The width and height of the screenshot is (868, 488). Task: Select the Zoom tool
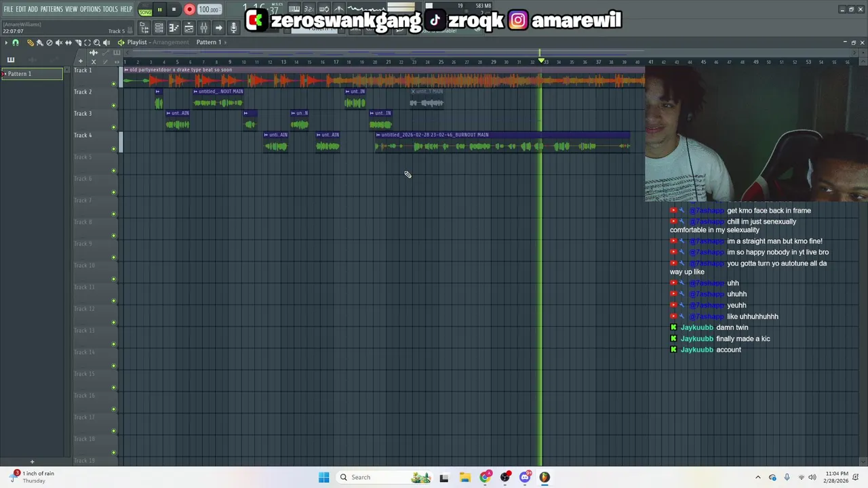click(97, 43)
